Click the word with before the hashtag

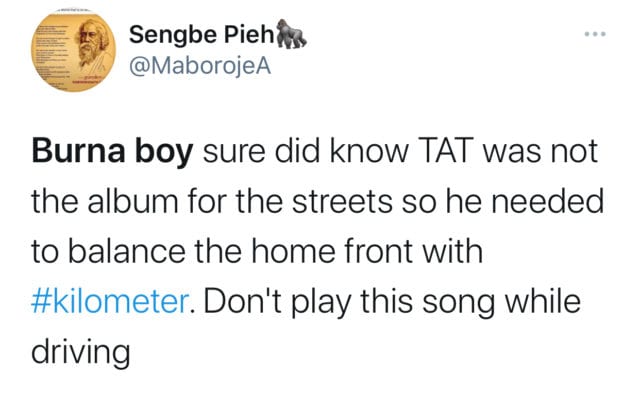pyautogui.click(x=453, y=251)
